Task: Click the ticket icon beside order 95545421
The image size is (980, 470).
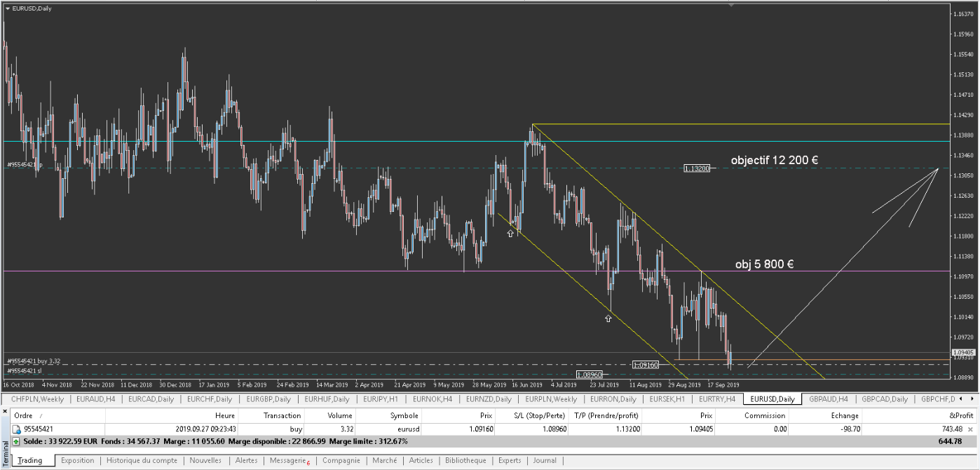Action: [16, 429]
